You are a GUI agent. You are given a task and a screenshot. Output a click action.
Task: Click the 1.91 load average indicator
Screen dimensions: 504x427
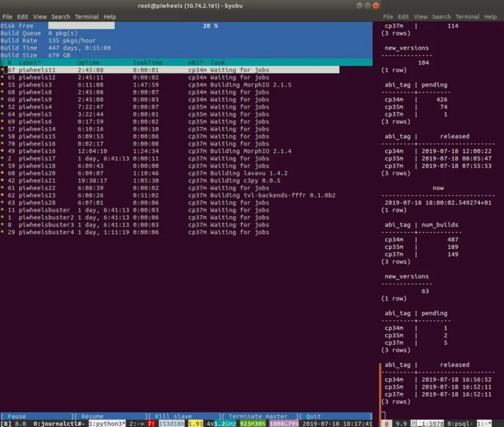pos(195,423)
